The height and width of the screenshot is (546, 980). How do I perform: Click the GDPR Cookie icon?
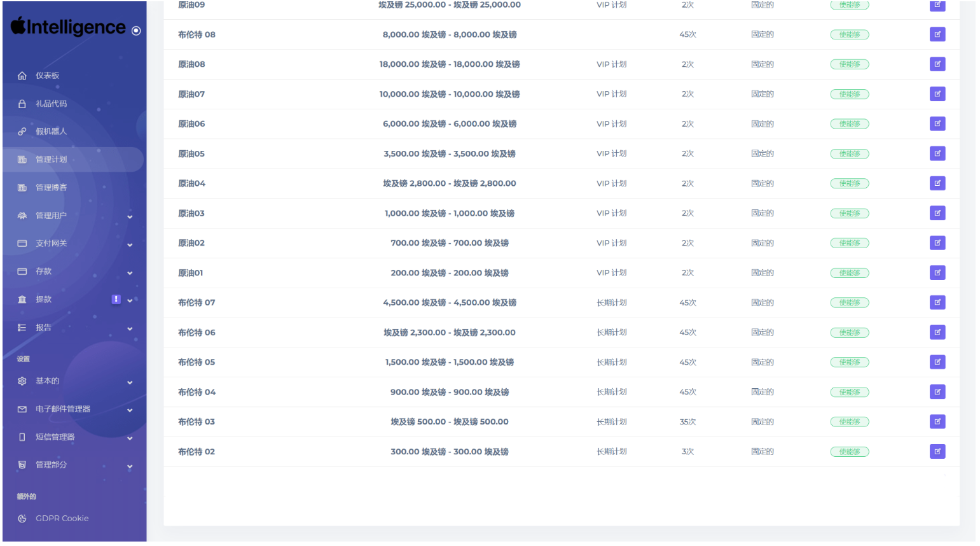(22, 519)
